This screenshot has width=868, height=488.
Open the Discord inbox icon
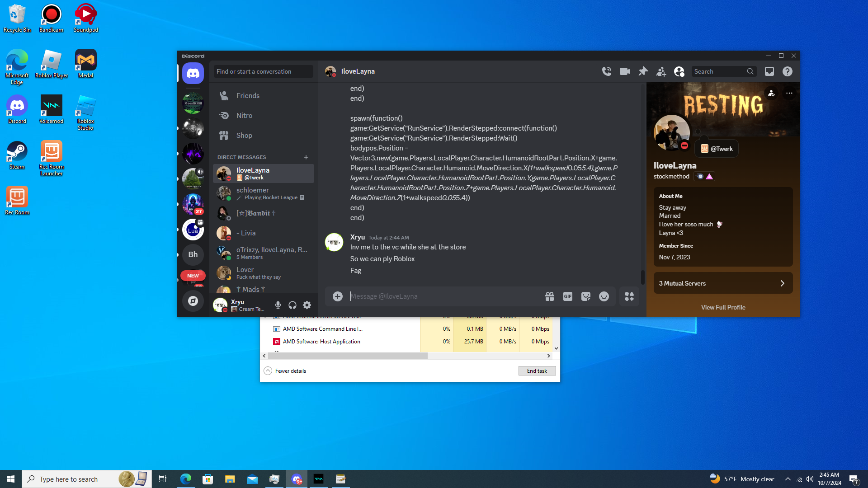[769, 71]
